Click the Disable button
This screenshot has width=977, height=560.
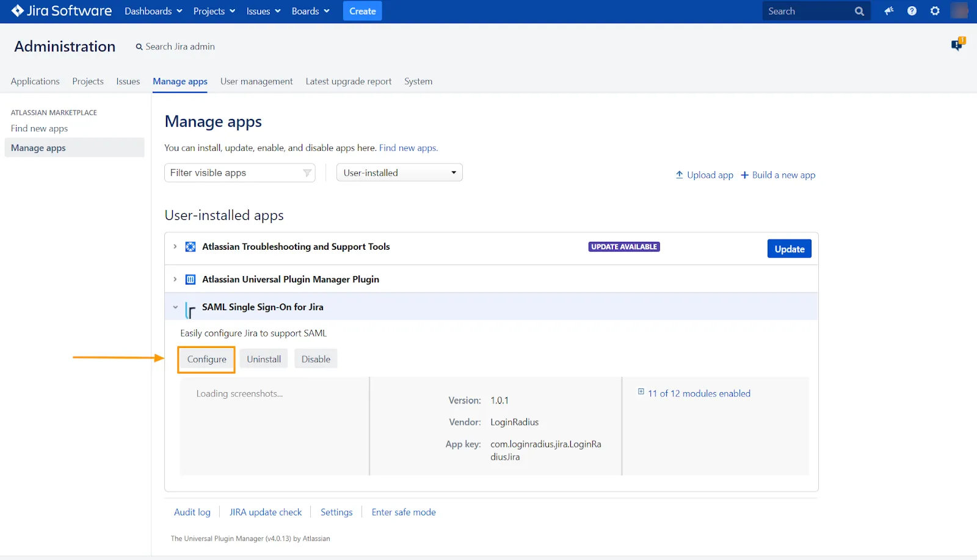316,359
